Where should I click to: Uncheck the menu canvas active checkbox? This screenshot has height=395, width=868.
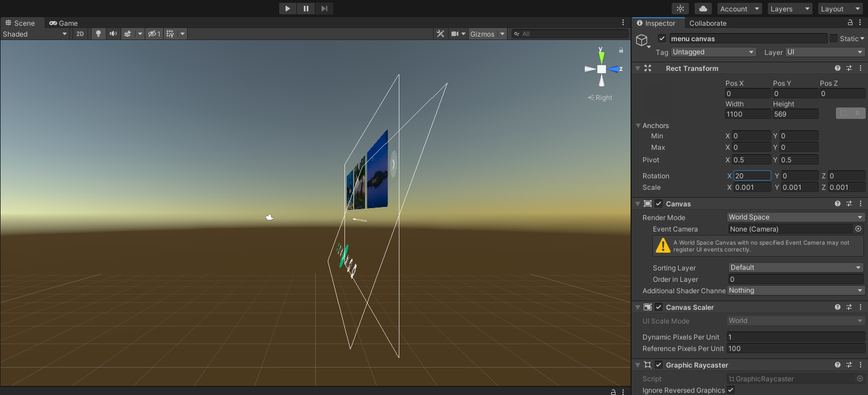point(662,38)
